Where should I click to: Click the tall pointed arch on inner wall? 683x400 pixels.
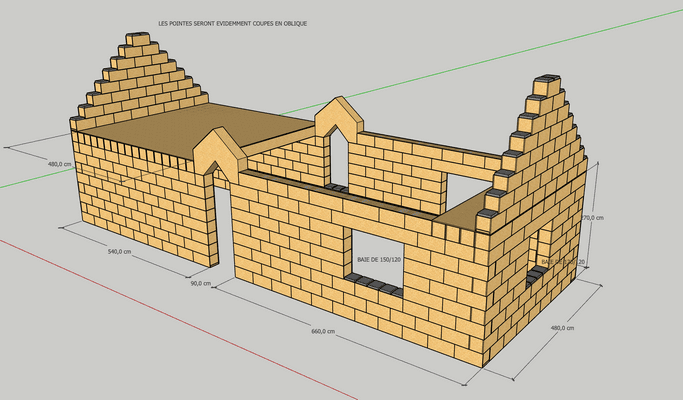click(339, 125)
